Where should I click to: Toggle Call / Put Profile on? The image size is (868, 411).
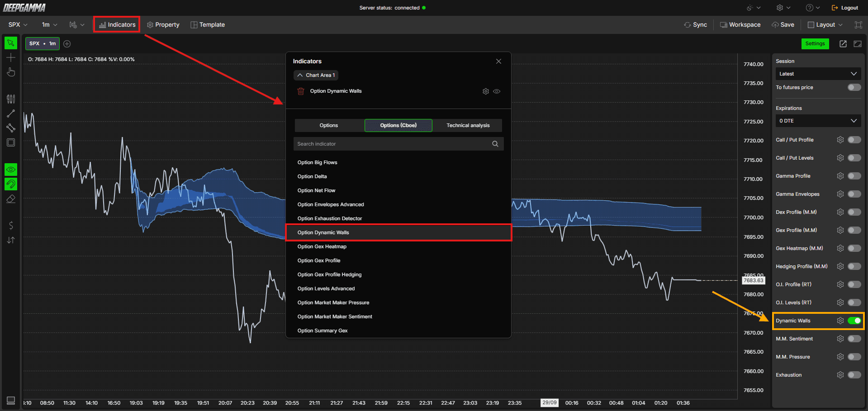854,140
